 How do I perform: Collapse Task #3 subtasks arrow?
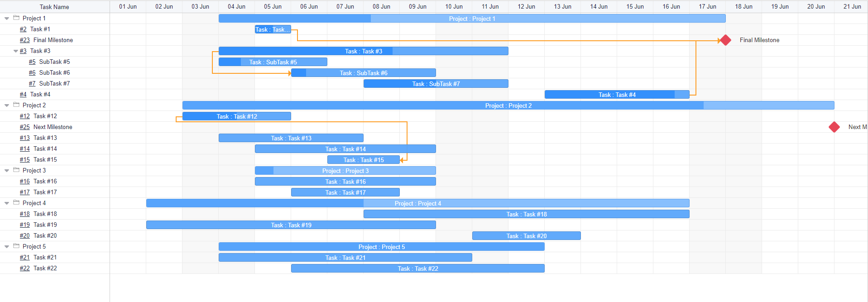pyautogui.click(x=16, y=51)
